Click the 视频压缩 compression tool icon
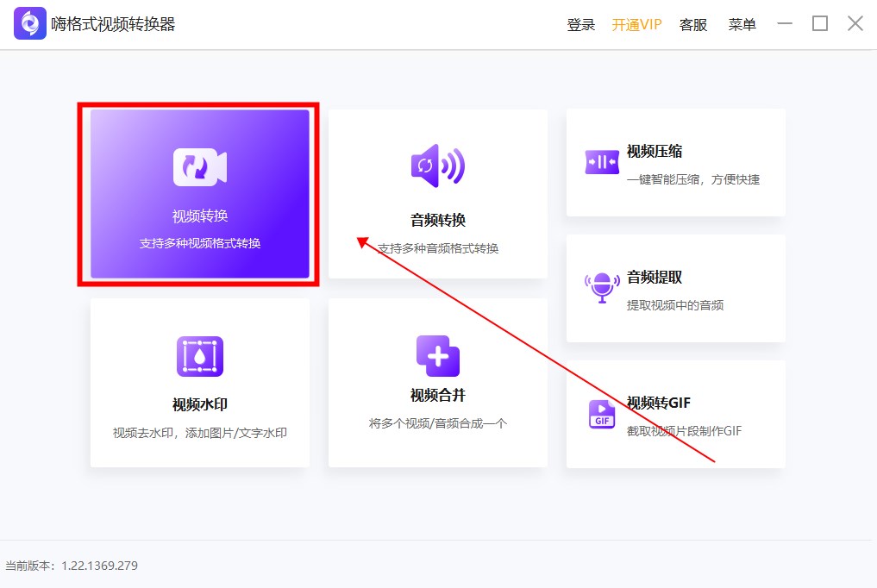Image resolution: width=877 pixels, height=588 pixels. coord(601,160)
